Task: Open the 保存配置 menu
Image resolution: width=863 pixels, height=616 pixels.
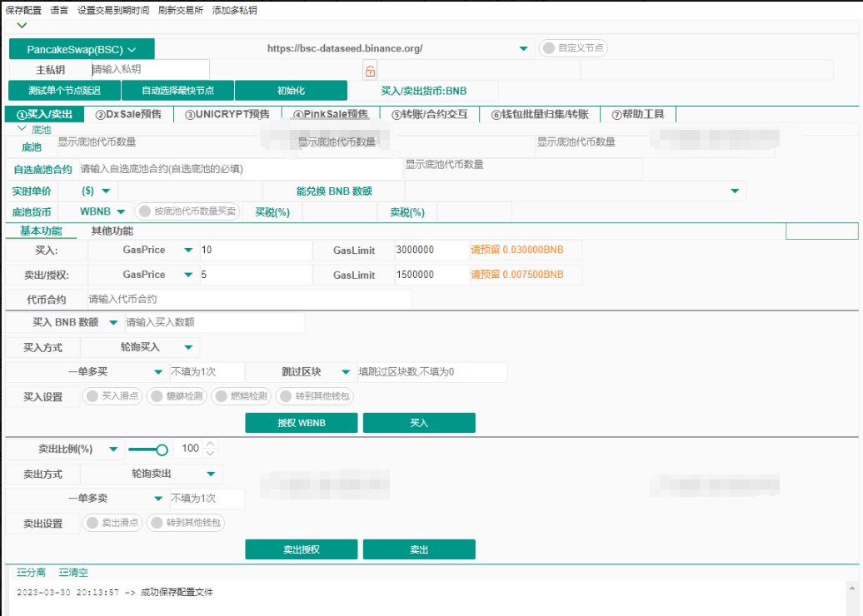Action: tap(23, 10)
